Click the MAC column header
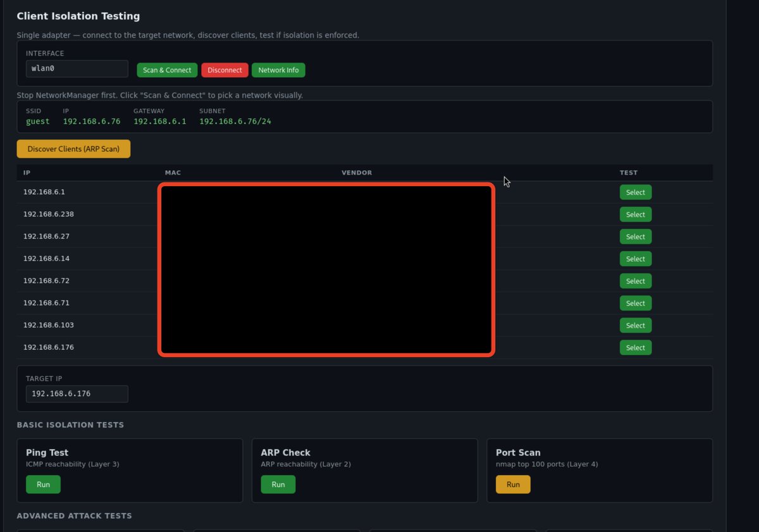This screenshot has height=532, width=759. click(173, 173)
